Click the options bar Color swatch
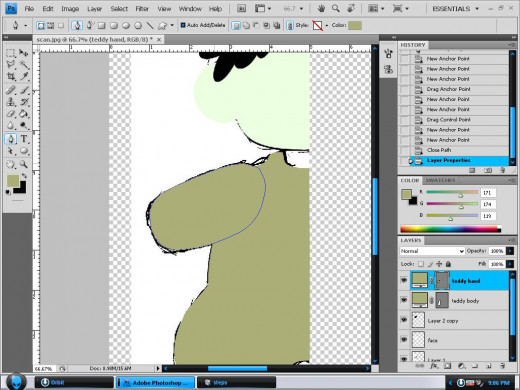The image size is (520, 390). (355, 25)
